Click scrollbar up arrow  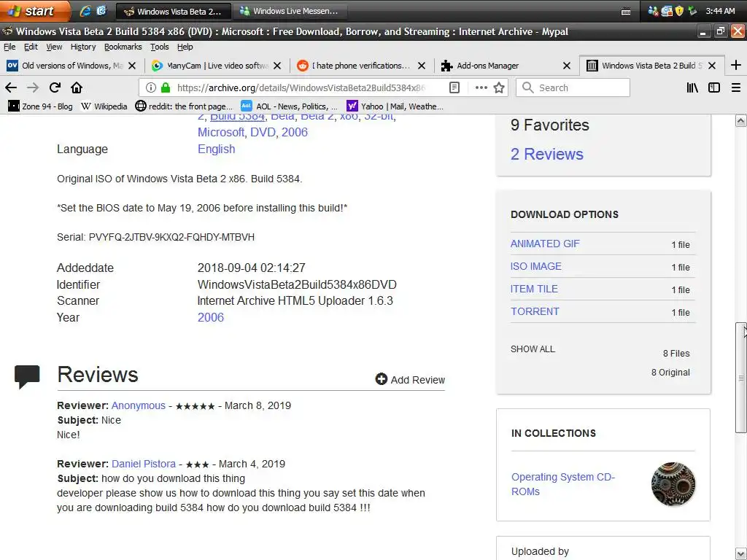741,121
